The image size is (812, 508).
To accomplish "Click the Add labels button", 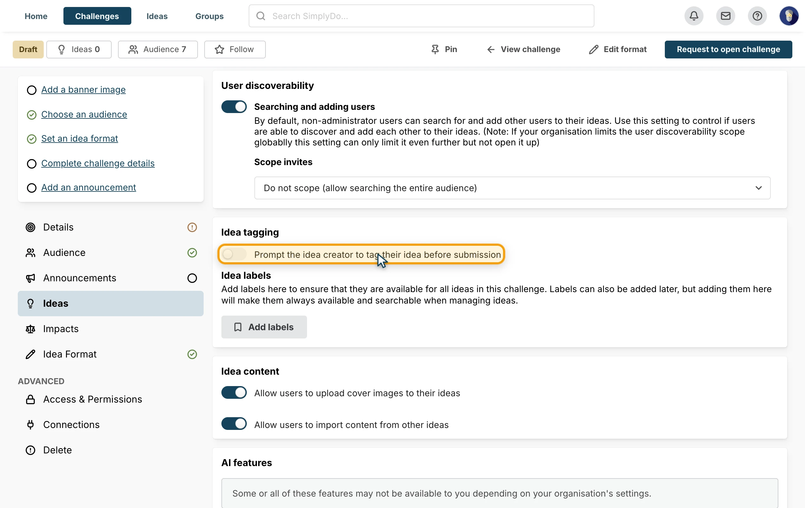I will [264, 327].
